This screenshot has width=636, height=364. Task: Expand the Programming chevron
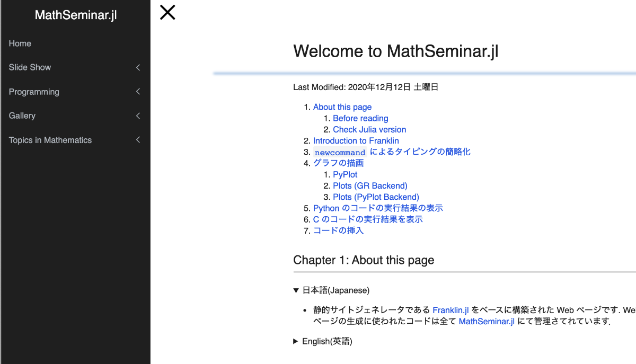[x=138, y=92]
